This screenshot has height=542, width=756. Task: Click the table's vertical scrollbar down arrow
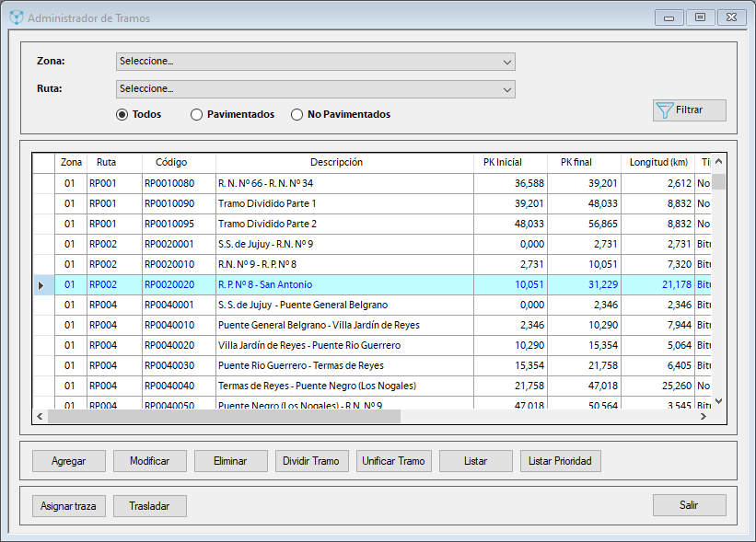click(x=718, y=401)
